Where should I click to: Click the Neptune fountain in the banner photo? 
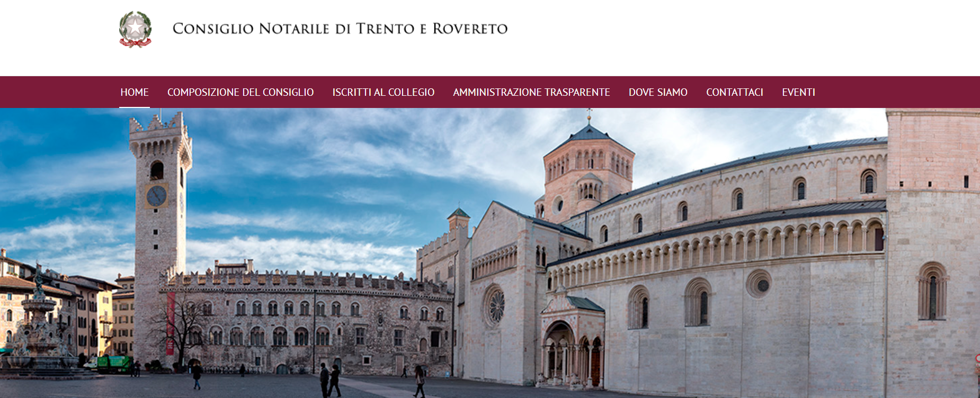38,323
